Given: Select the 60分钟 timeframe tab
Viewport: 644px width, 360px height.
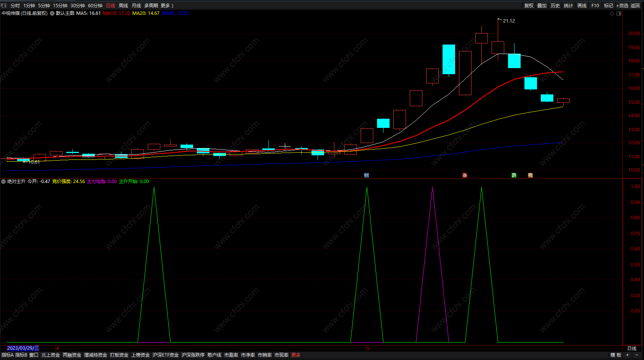Looking at the screenshot, I should pos(95,6).
